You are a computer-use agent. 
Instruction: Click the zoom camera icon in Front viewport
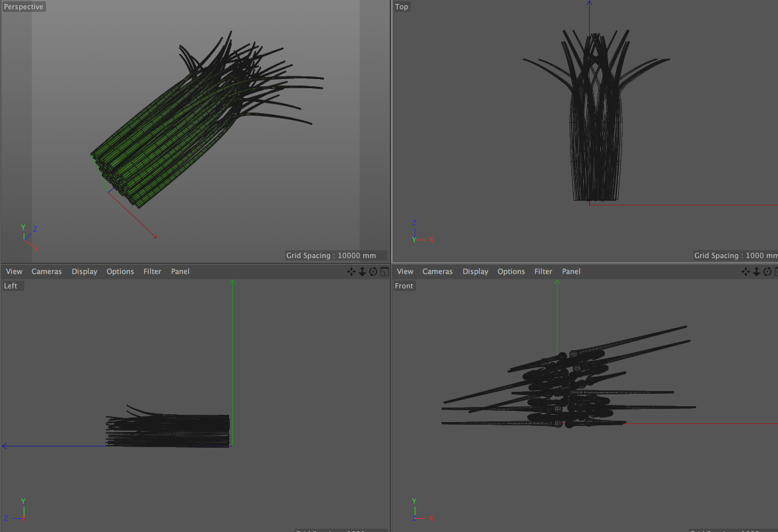tap(756, 271)
